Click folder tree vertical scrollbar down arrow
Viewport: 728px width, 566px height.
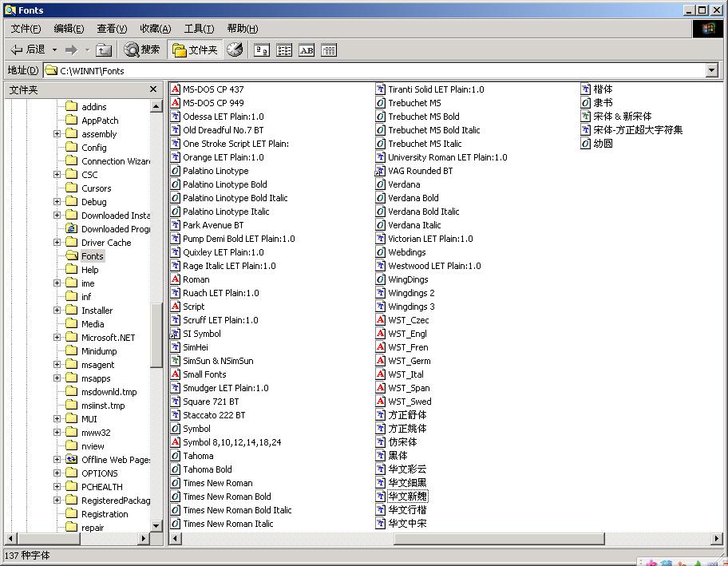156,526
